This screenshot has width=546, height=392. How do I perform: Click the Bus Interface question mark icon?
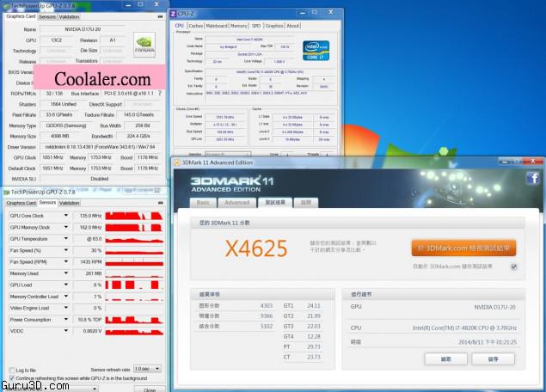pos(160,93)
